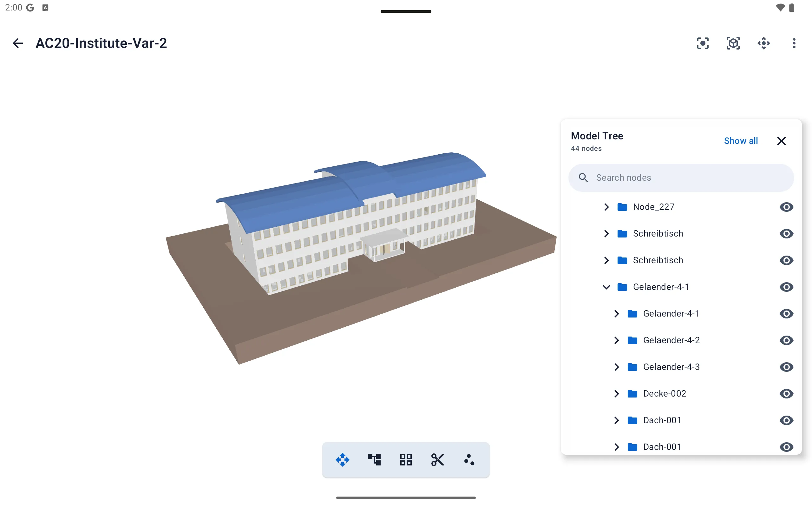Image resolution: width=812 pixels, height=508 pixels.
Task: Click folder icon of Schreibtisch row above Gelaender-4-1
Action: 622,260
